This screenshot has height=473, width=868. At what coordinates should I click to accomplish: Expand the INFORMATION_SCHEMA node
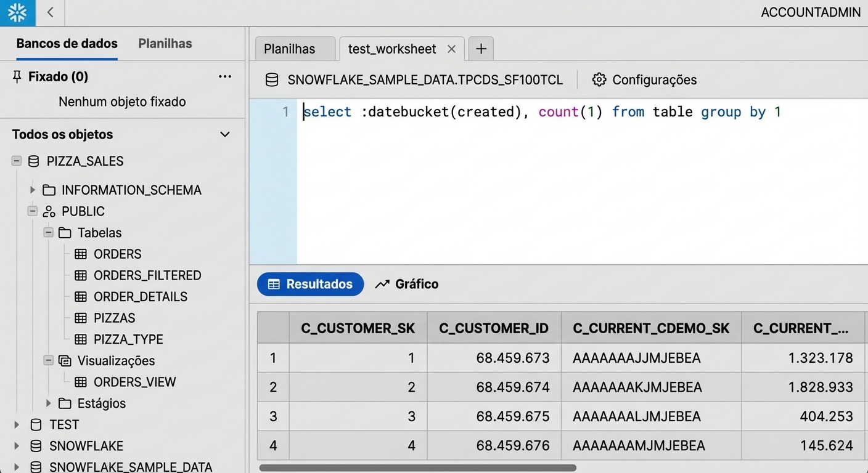pos(33,190)
